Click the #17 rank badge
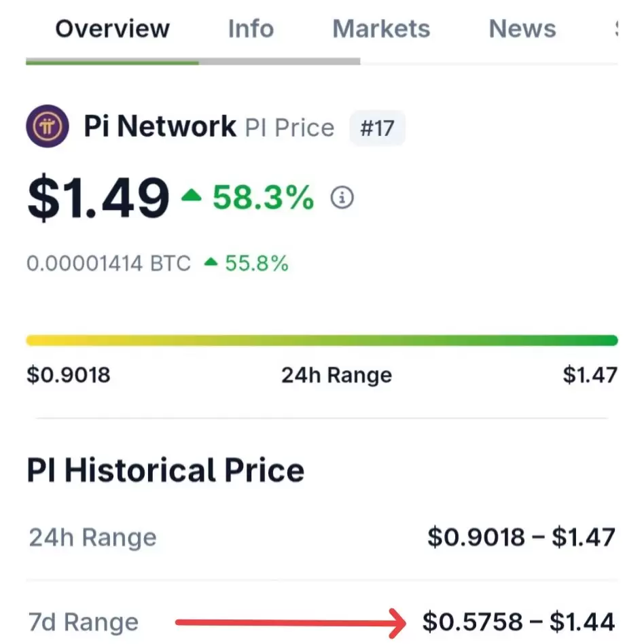The height and width of the screenshot is (644, 644). 377,128
